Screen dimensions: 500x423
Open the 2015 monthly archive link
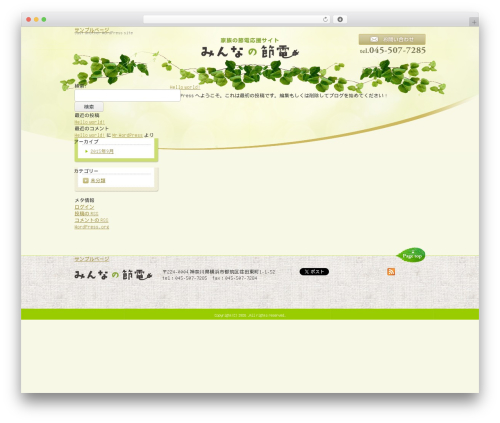[102, 151]
